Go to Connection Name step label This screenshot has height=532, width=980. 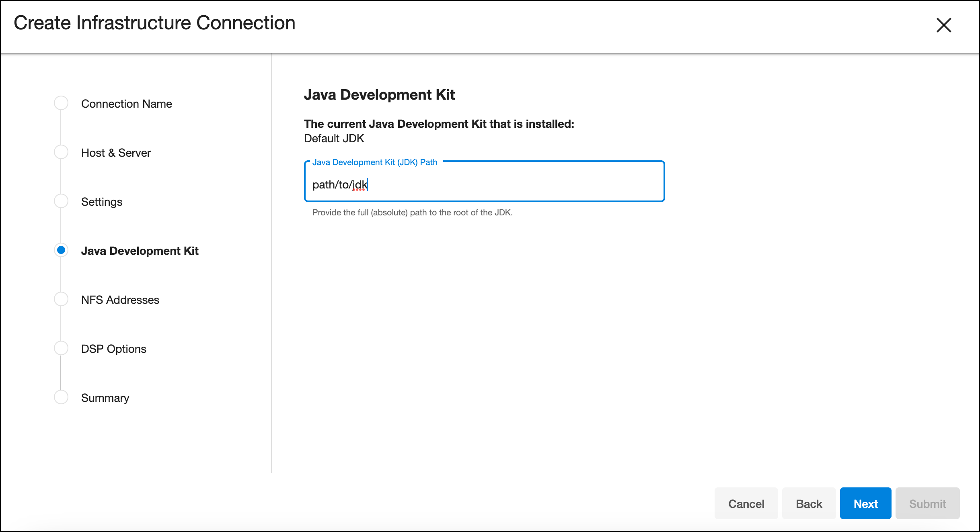[126, 104]
